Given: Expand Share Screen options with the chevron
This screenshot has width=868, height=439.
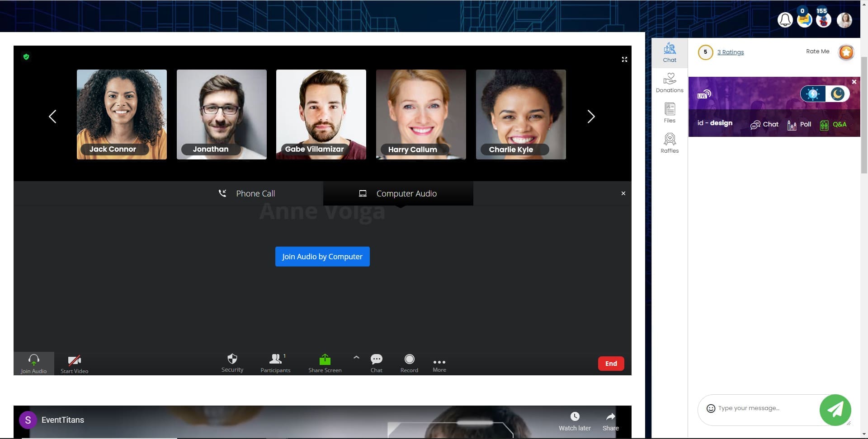Looking at the screenshot, I should pos(356,357).
